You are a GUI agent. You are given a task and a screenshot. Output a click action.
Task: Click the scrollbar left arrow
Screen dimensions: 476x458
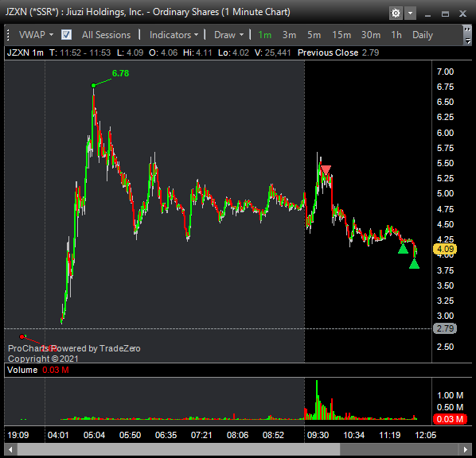[x=11, y=449]
